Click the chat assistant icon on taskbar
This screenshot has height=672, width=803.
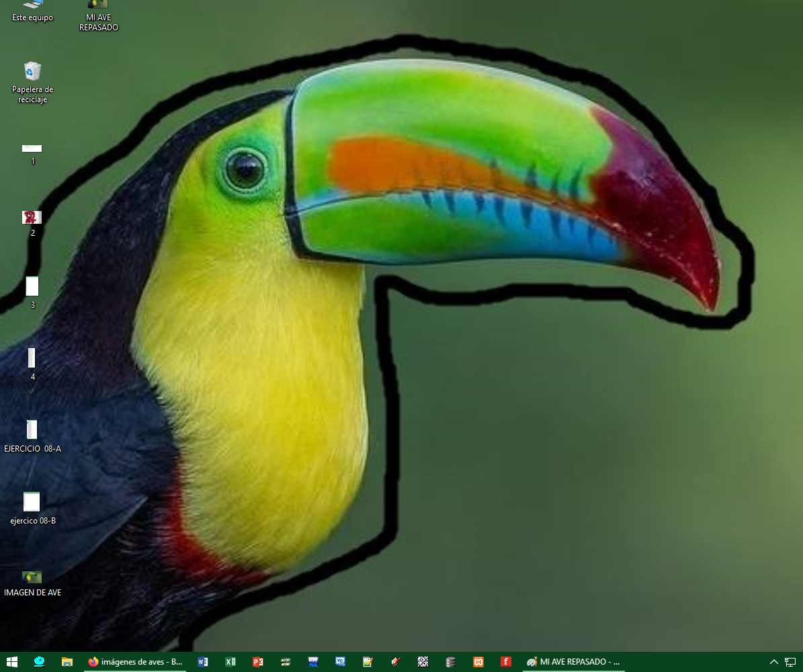(39, 662)
